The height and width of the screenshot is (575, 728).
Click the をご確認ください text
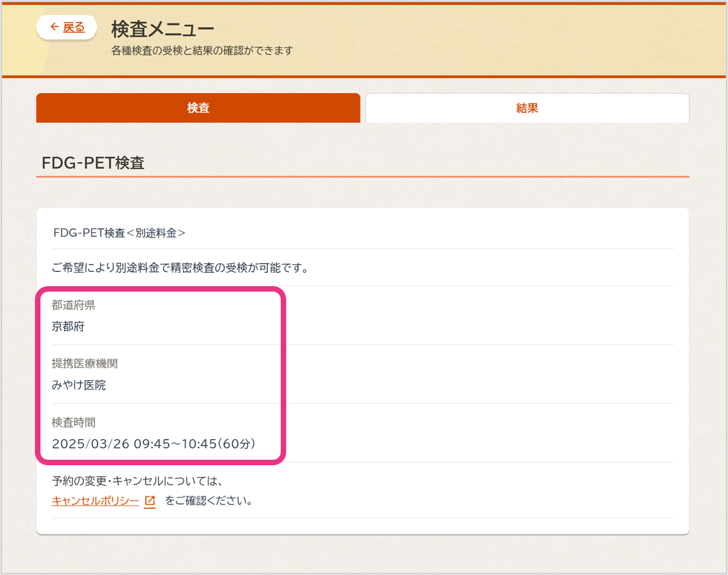(x=209, y=501)
